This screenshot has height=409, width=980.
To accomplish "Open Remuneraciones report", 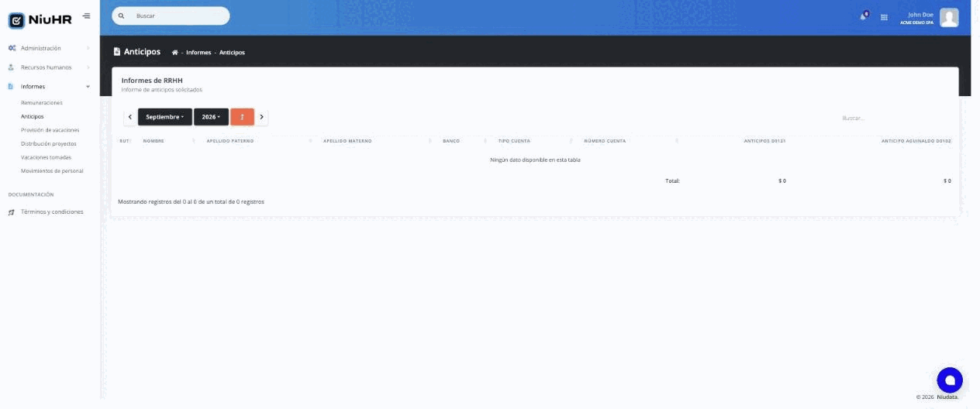I will [42, 103].
